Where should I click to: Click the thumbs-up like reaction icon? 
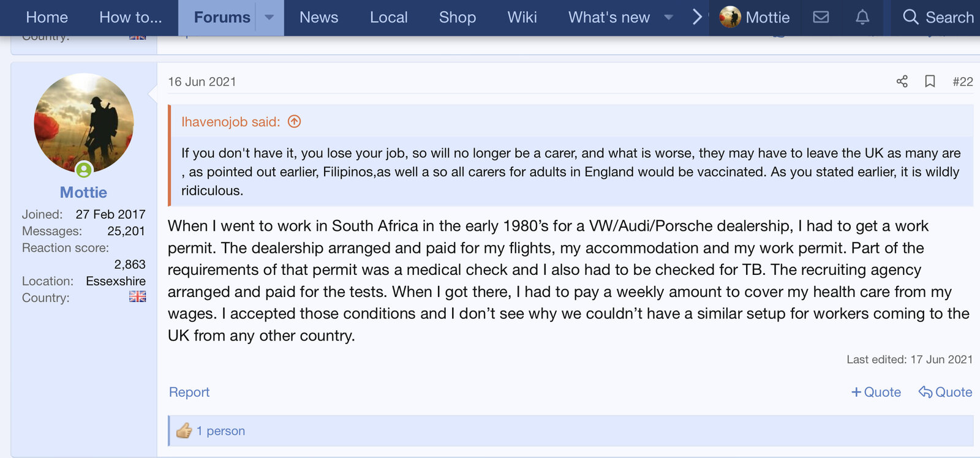(184, 430)
